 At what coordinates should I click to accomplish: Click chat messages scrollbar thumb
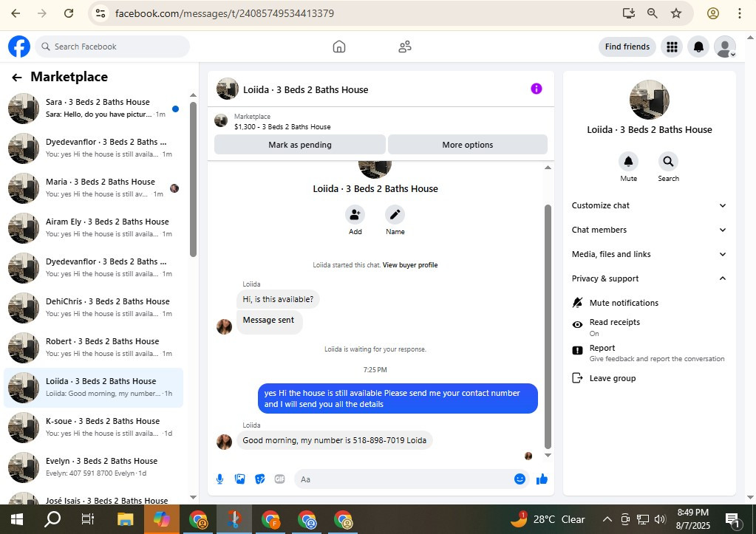[x=548, y=326]
